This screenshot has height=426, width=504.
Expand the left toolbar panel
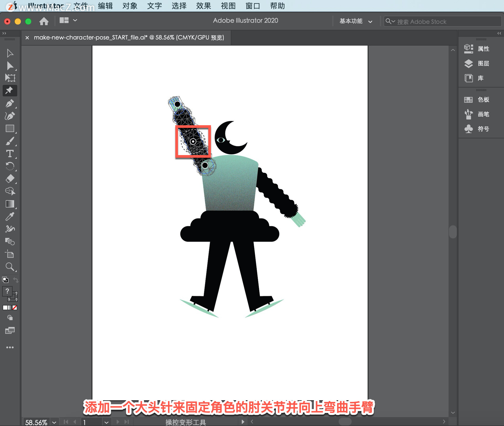click(4, 33)
